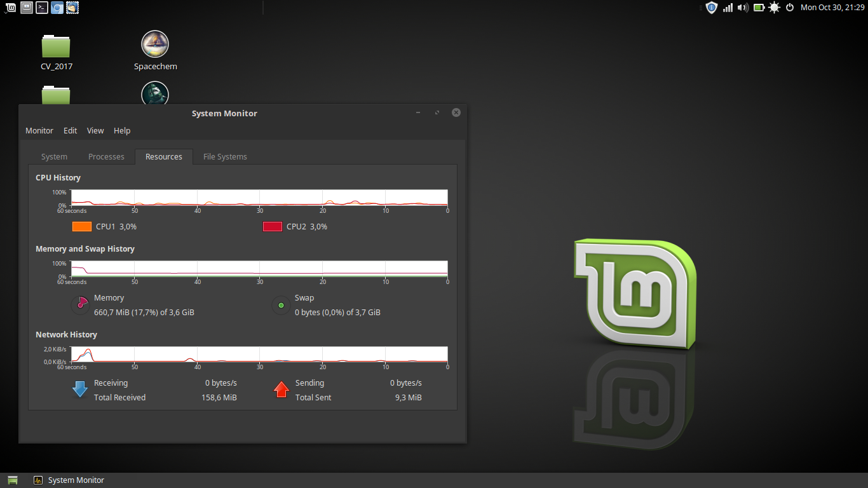Open the Monitor menu
Screen dimensions: 868x488
[39, 130]
